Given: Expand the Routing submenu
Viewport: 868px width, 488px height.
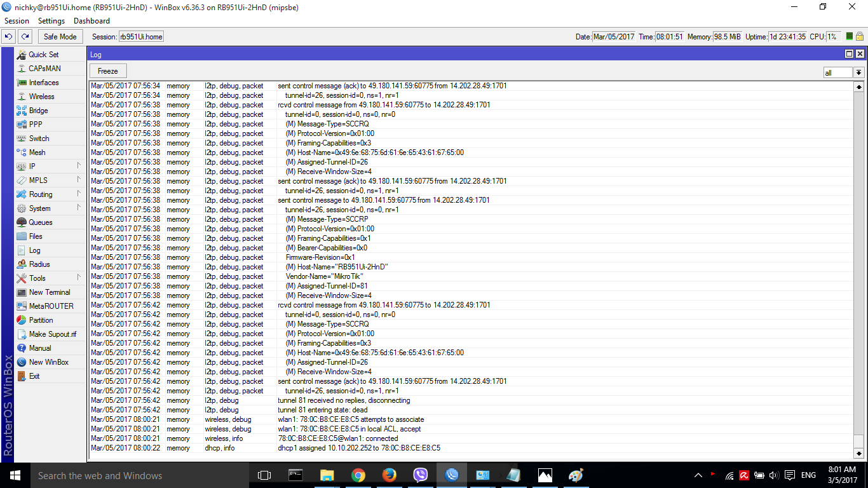Looking at the screenshot, I should click(x=79, y=194).
